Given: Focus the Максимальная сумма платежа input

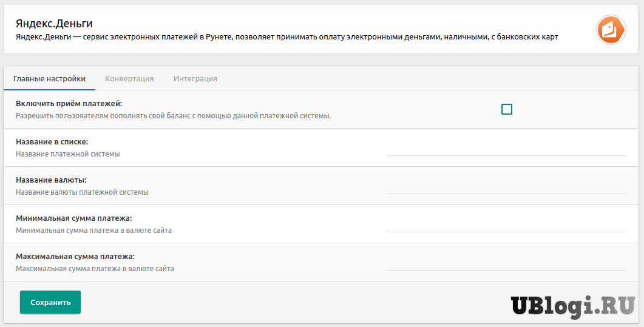Looking at the screenshot, I should (506, 262).
